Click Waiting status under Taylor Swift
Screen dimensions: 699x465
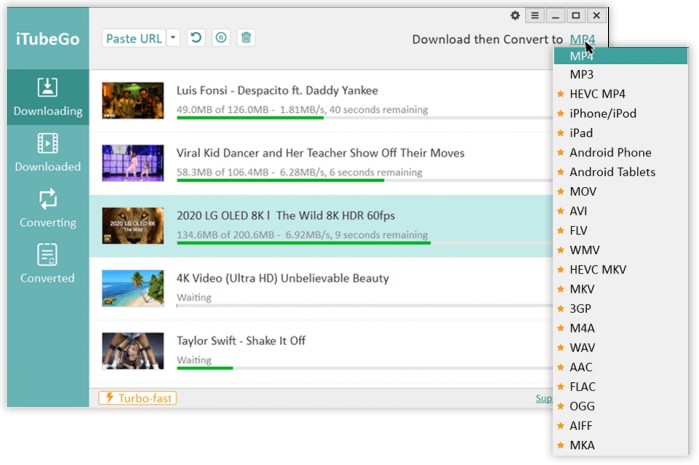(x=194, y=360)
